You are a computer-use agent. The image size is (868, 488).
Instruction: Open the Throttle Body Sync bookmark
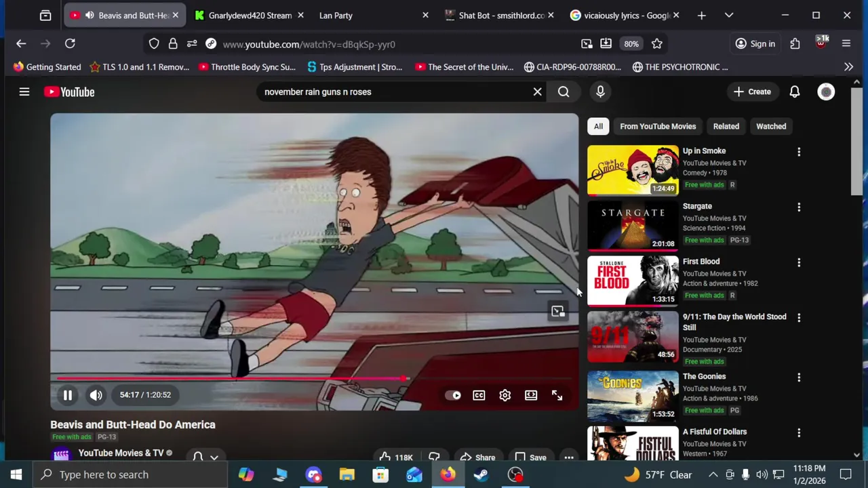247,67
